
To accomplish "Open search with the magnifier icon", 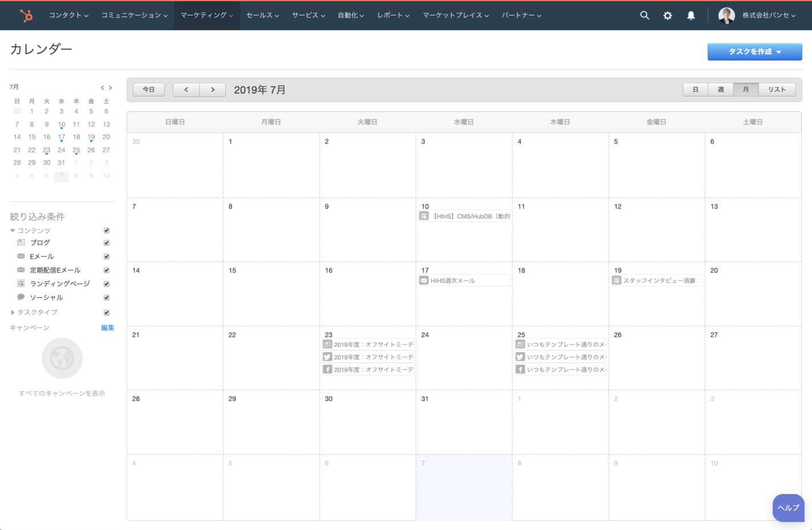I will coord(644,15).
